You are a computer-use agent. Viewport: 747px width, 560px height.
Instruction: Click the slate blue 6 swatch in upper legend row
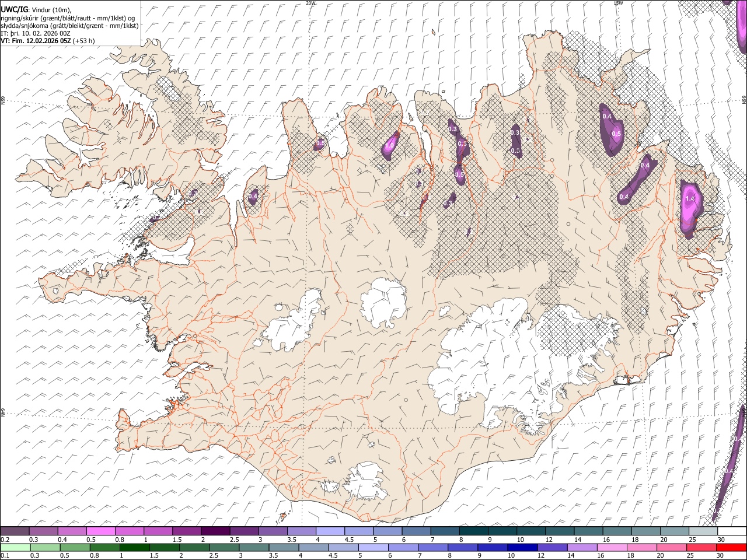pyautogui.click(x=416, y=531)
